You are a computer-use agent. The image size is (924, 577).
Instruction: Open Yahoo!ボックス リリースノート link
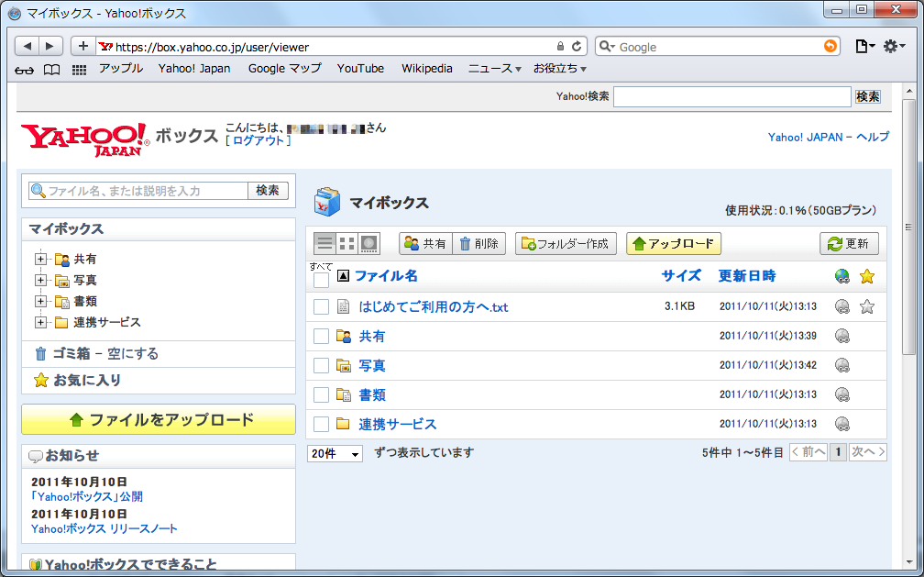(x=104, y=528)
